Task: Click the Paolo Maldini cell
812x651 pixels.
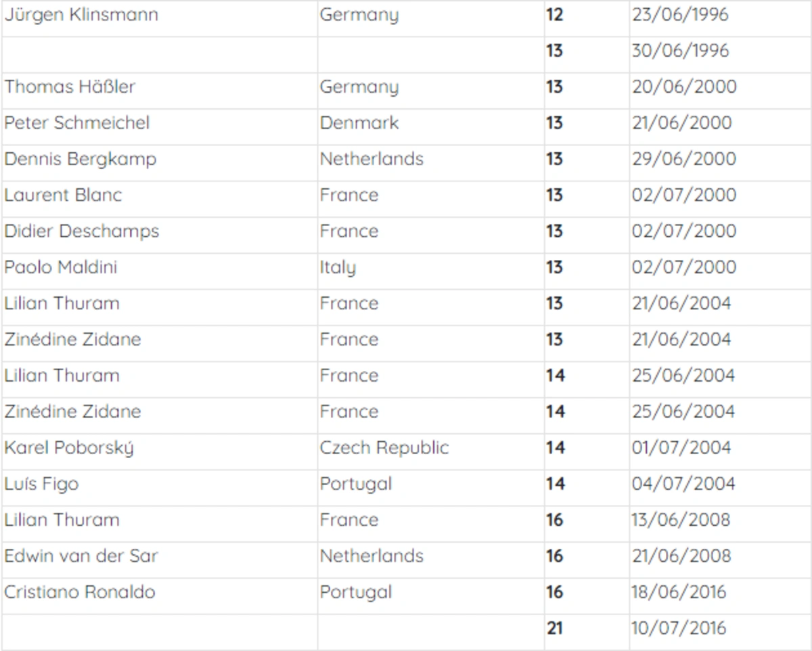Action: [x=61, y=267]
